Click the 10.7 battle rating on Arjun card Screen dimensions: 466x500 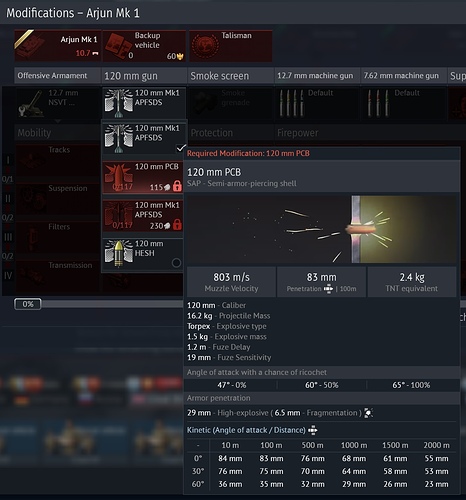(83, 53)
